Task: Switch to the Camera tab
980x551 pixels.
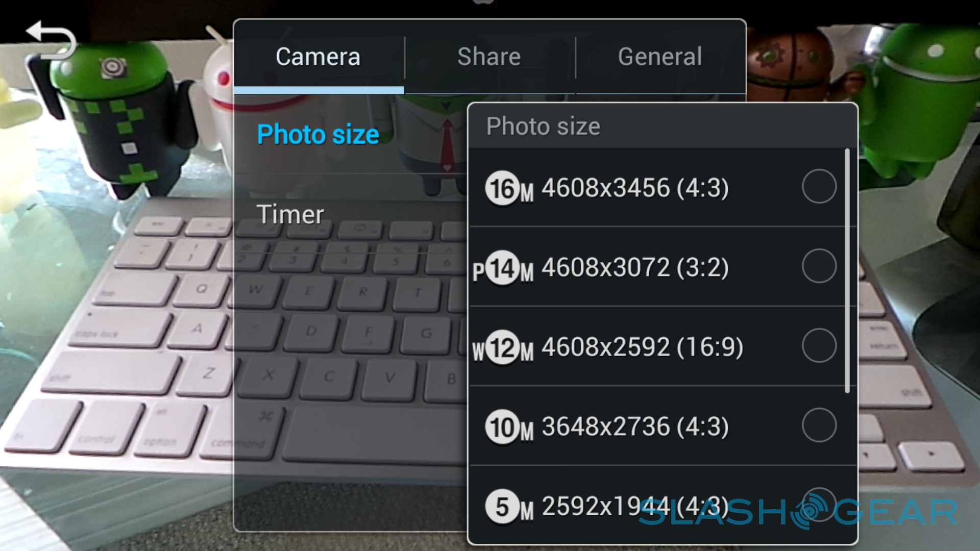Action: click(318, 57)
